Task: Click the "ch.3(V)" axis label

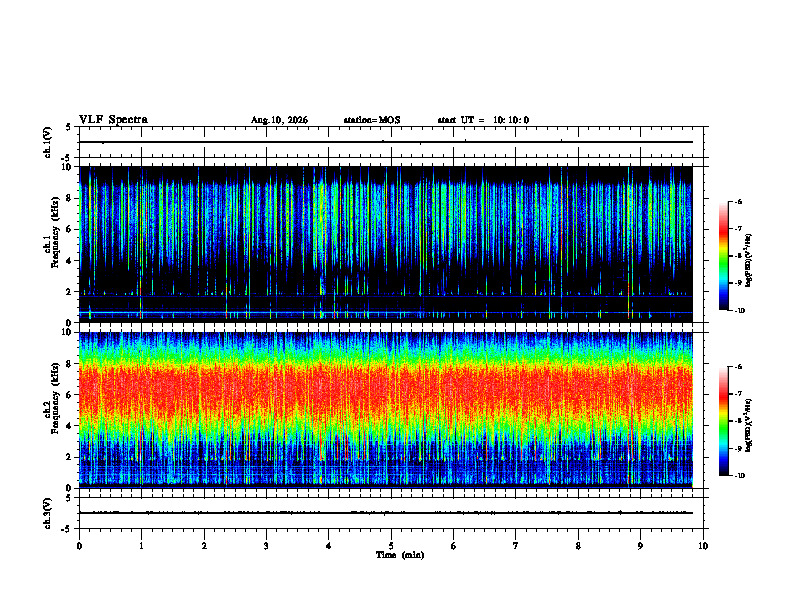Action: point(48,514)
